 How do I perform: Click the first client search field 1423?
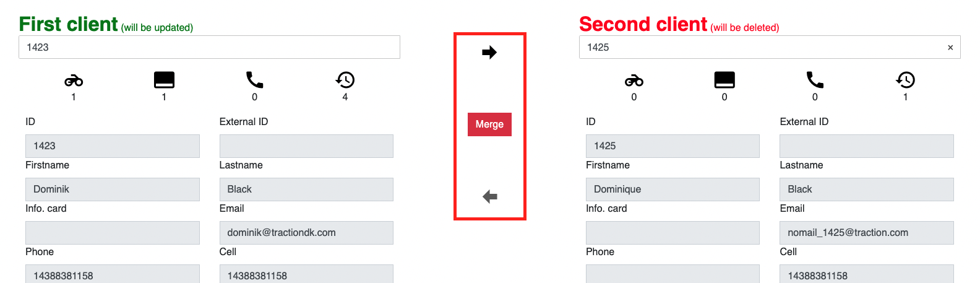(209, 47)
